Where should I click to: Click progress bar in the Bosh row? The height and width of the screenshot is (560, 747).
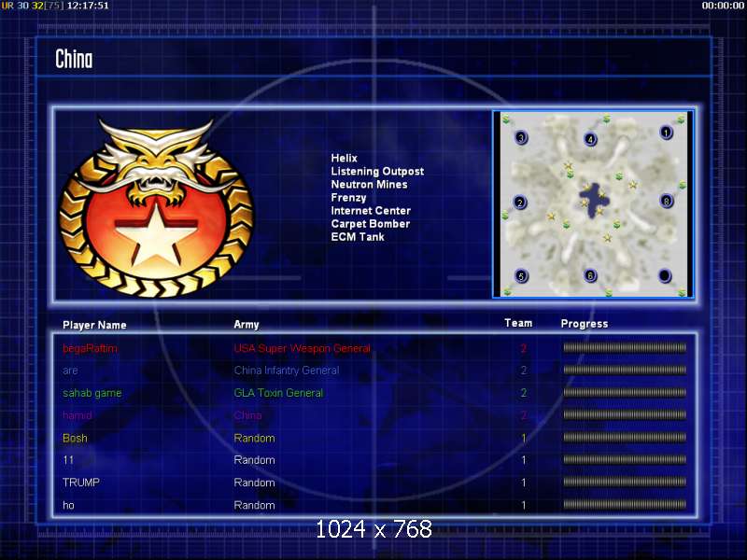click(625, 438)
